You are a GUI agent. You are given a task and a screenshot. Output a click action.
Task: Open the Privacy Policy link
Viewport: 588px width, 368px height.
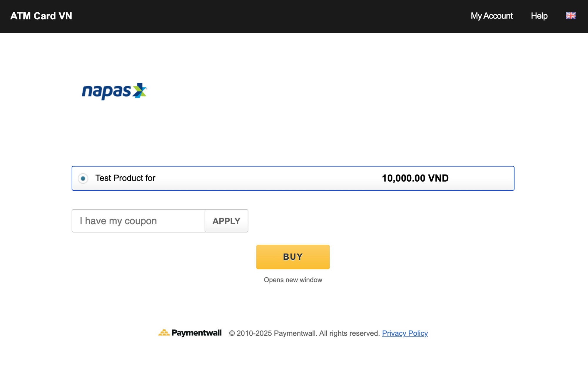(405, 333)
